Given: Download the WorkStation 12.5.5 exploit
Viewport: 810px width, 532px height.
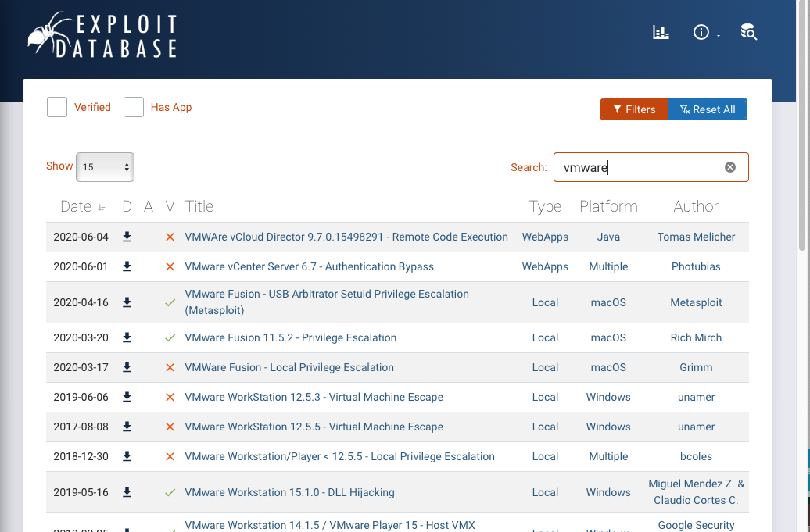Looking at the screenshot, I should [127, 427].
